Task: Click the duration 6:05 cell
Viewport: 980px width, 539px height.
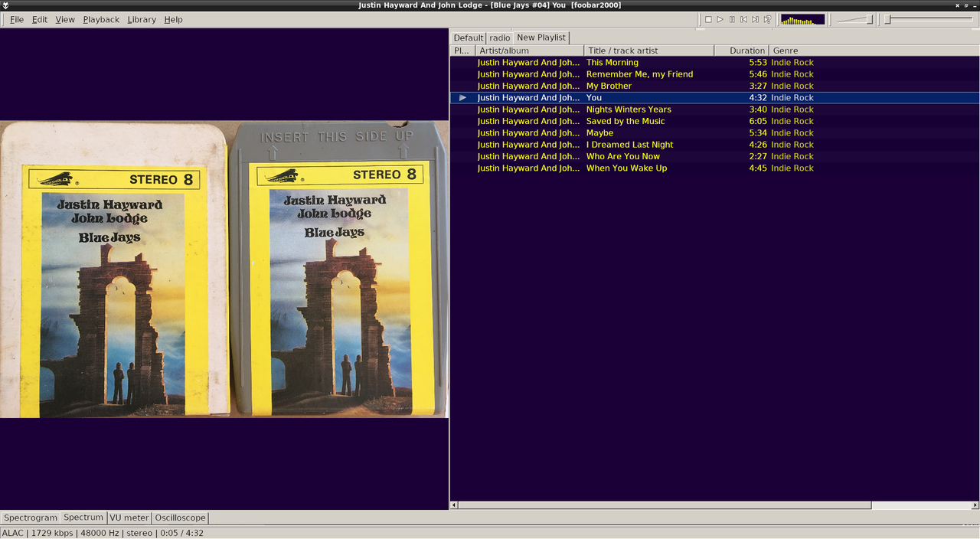Action: point(758,121)
